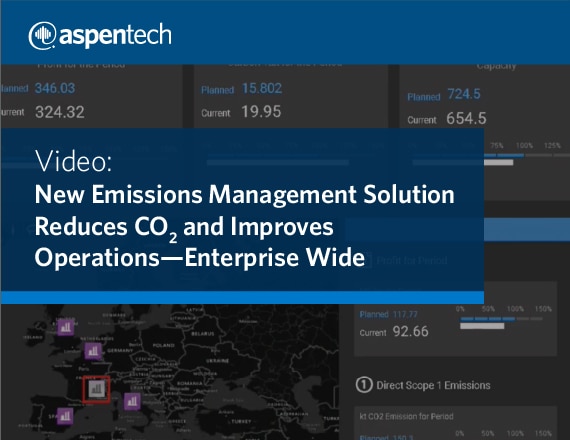The image size is (570, 440).
Task: Select the purple site marker over Italy
Action: coord(132,401)
